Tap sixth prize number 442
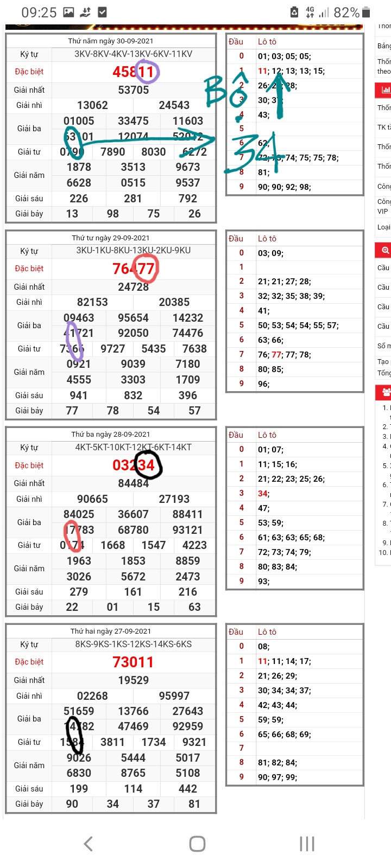The height and width of the screenshot is (868, 391). (x=188, y=789)
